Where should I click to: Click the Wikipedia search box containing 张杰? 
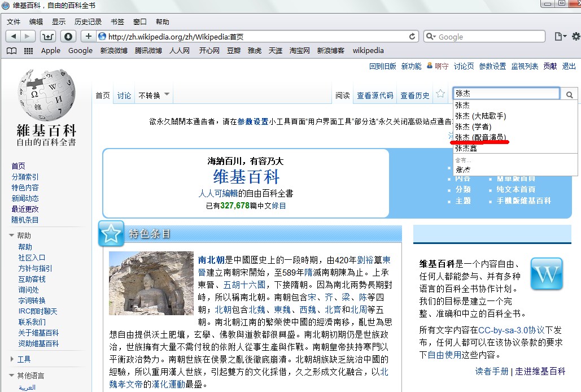pos(506,93)
